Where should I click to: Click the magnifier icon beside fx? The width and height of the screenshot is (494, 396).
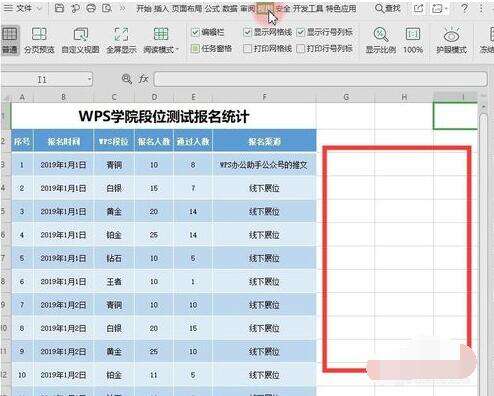tap(126, 79)
